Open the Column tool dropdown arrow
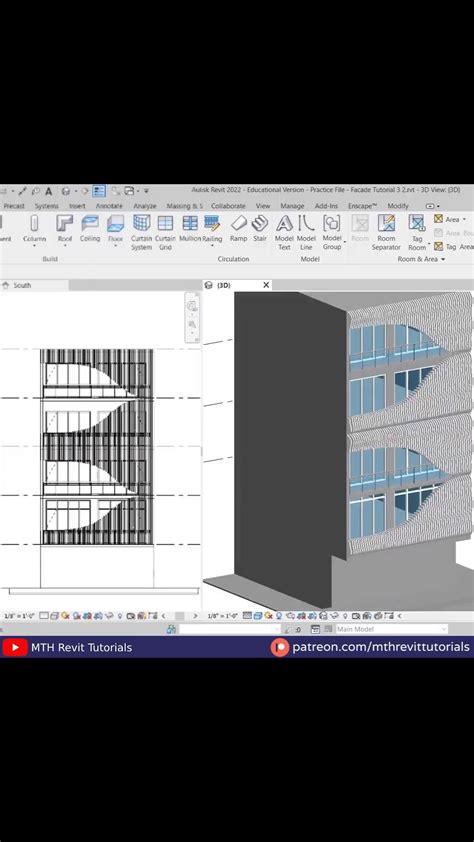The height and width of the screenshot is (842, 474). pos(34,246)
